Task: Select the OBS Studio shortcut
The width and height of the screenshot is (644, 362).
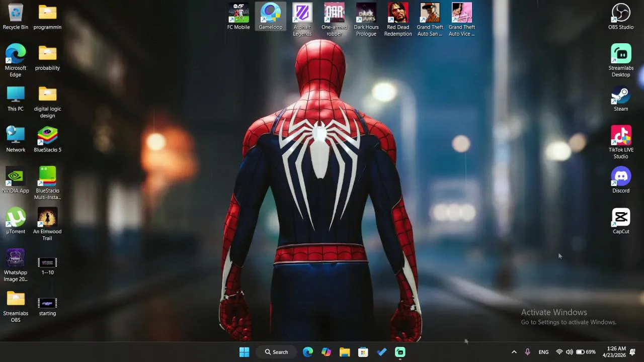Action: tap(621, 17)
